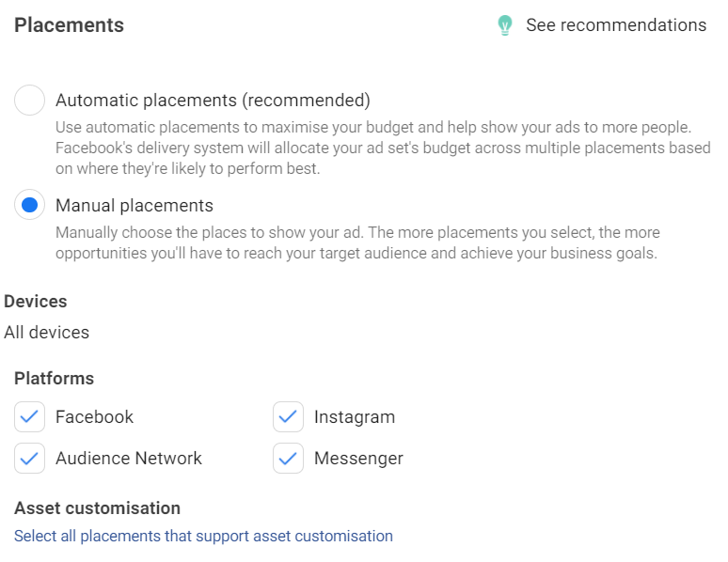The width and height of the screenshot is (728, 562).
Task: Click the lightbulb recommendations icon
Action: pyautogui.click(x=505, y=25)
